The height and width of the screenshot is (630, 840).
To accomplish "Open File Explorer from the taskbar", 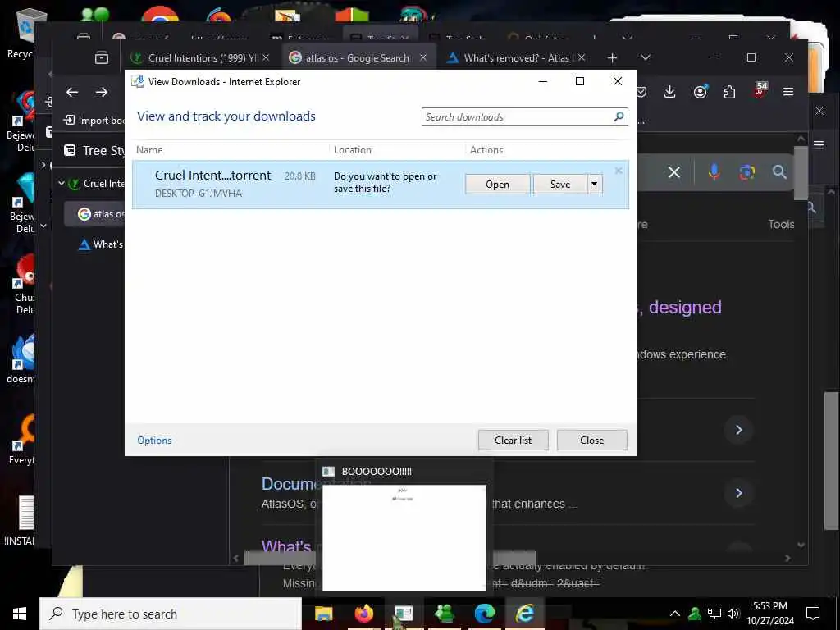I will coord(323,614).
